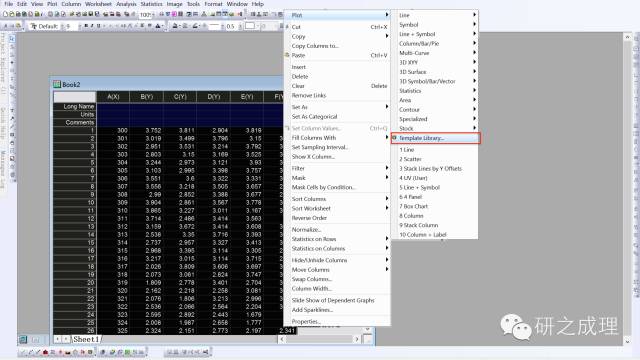Click the font color A icon
The image size is (640, 360).
158,26
